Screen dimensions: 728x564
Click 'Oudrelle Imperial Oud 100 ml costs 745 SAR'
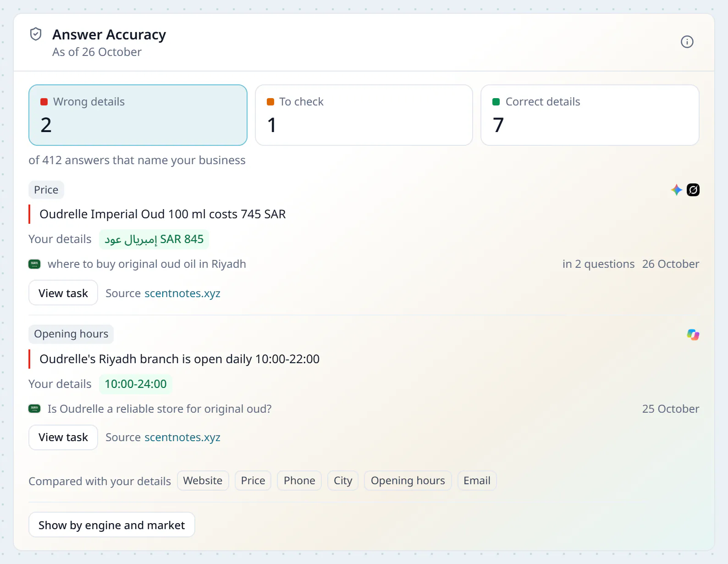[x=163, y=214]
